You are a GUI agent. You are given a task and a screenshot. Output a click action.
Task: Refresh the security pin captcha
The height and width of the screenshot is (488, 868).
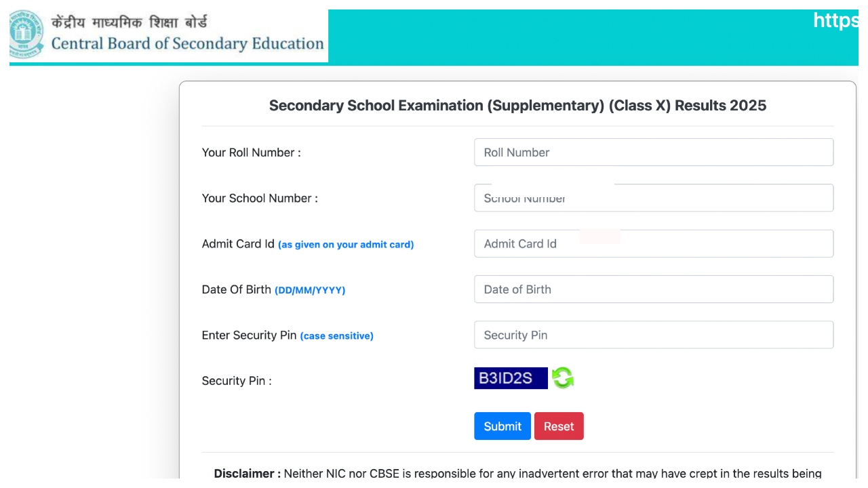click(x=563, y=378)
